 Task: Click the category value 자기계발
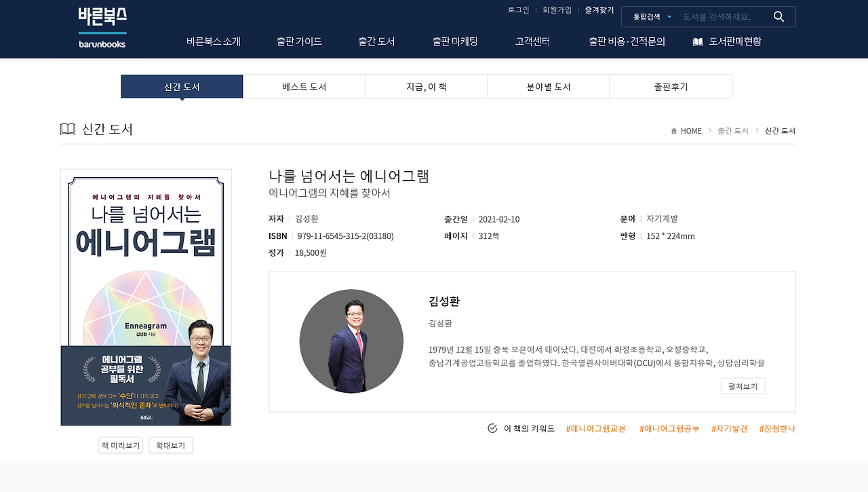pos(662,219)
